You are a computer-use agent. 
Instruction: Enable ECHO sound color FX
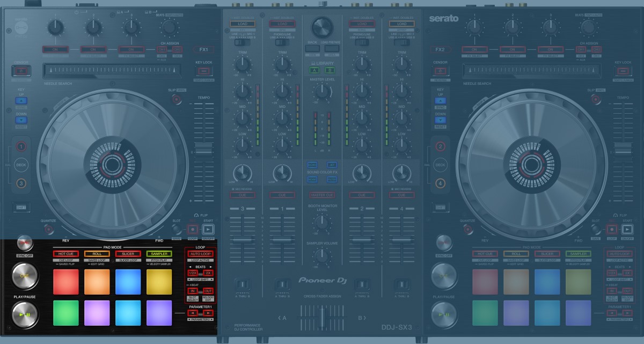[312, 164]
